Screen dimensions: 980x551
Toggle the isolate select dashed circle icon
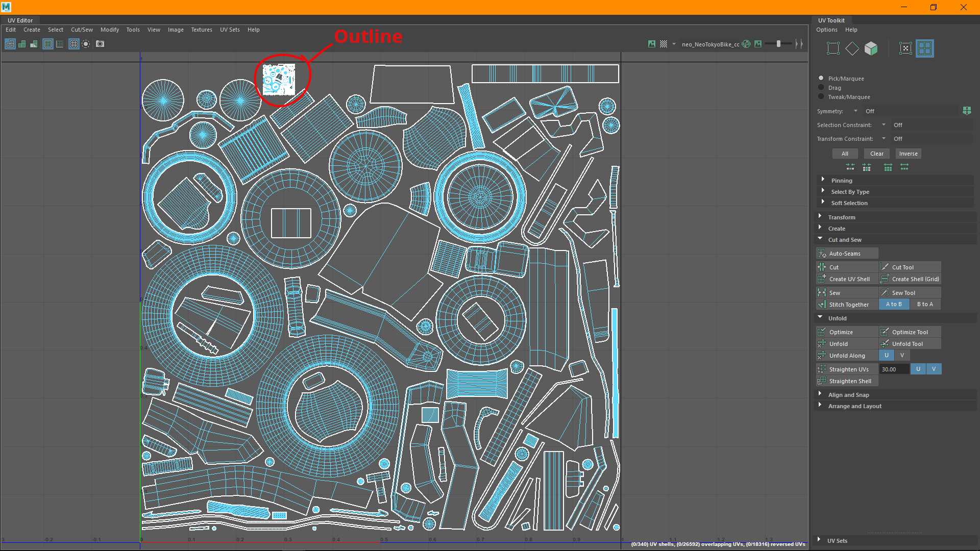[x=86, y=44]
